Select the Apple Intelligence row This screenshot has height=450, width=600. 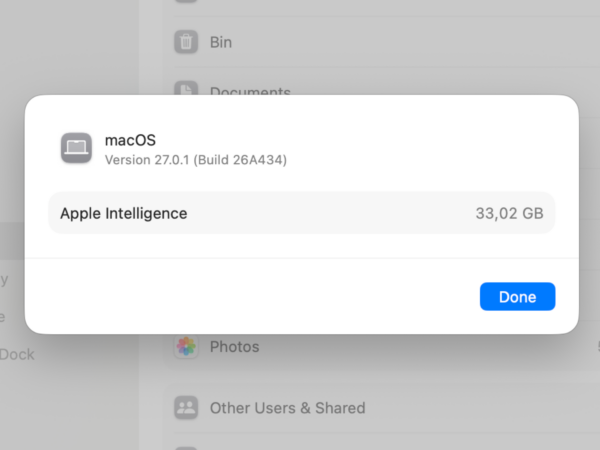[x=302, y=213]
